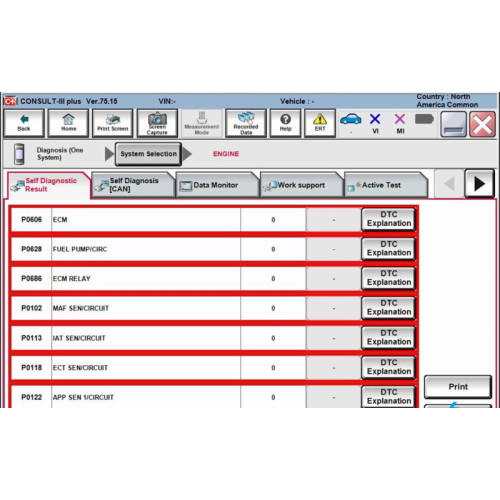Click the 0 count in P0606 row

point(273,220)
